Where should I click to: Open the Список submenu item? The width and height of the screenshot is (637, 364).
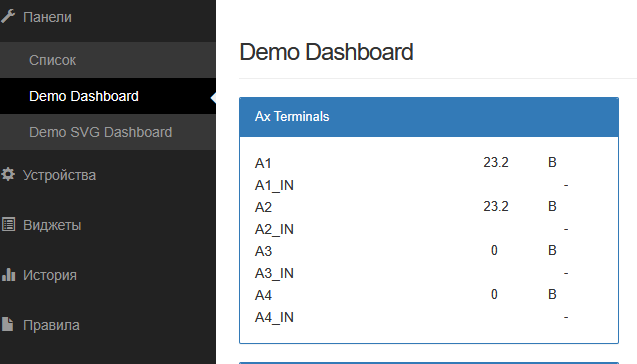click(52, 60)
